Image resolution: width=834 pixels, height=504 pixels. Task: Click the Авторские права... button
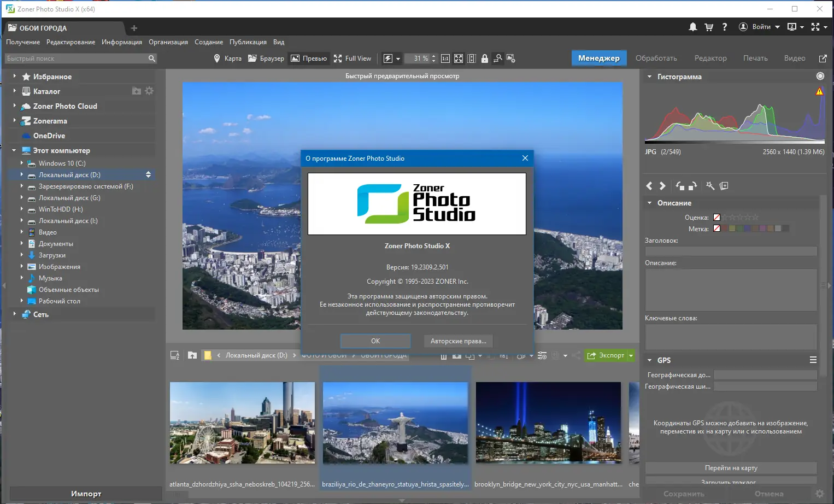pyautogui.click(x=458, y=341)
